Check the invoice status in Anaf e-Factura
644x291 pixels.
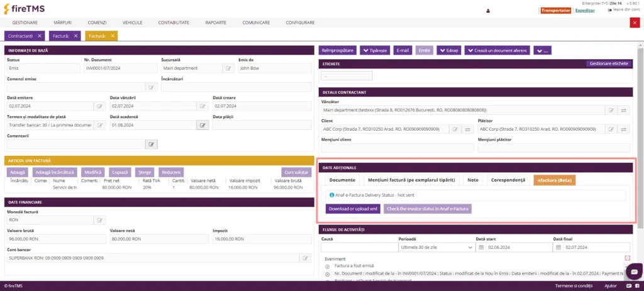coord(428,209)
